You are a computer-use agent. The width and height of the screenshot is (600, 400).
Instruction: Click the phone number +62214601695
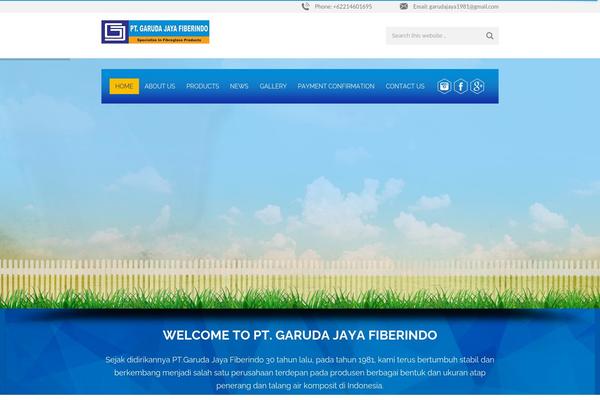click(x=352, y=7)
